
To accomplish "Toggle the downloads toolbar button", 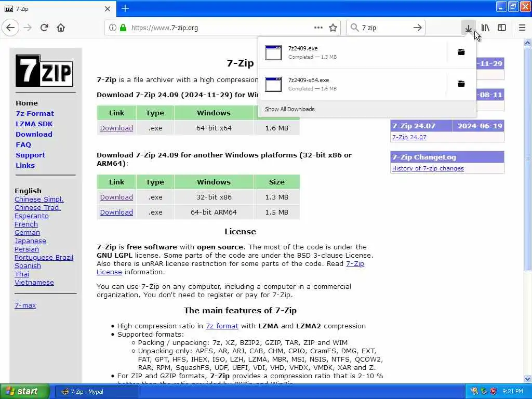I will click(469, 28).
